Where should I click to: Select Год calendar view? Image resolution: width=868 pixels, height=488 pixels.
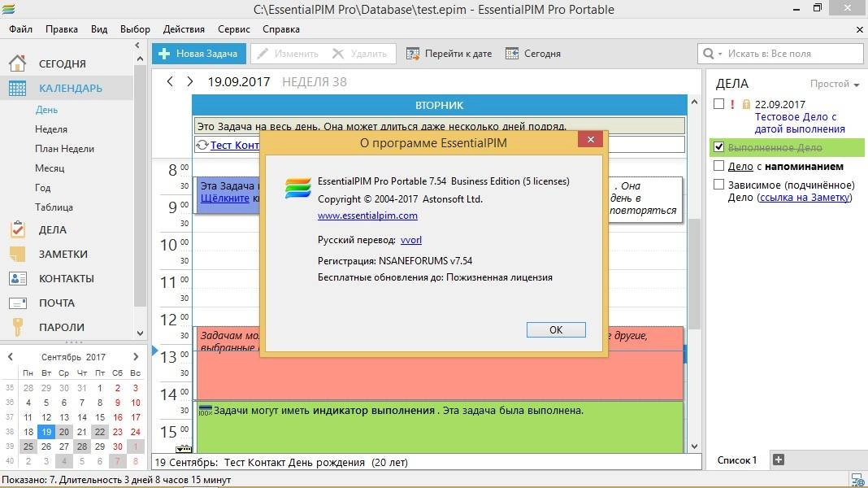(42, 187)
